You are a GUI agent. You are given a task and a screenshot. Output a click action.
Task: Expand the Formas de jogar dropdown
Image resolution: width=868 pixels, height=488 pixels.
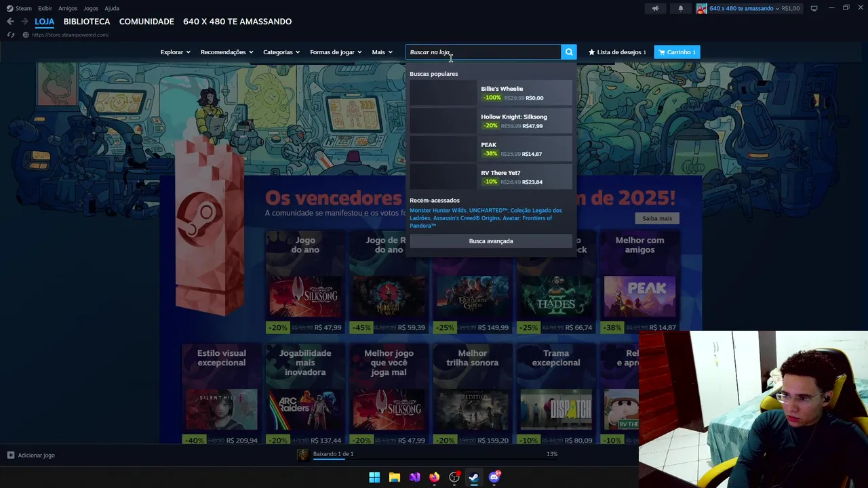pos(336,52)
